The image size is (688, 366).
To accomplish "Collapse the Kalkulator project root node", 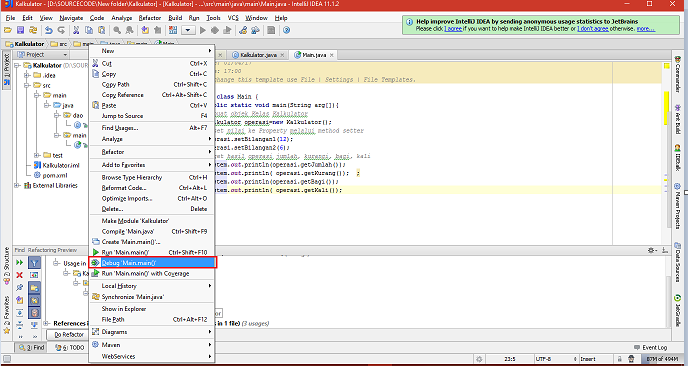I will coord(17,65).
